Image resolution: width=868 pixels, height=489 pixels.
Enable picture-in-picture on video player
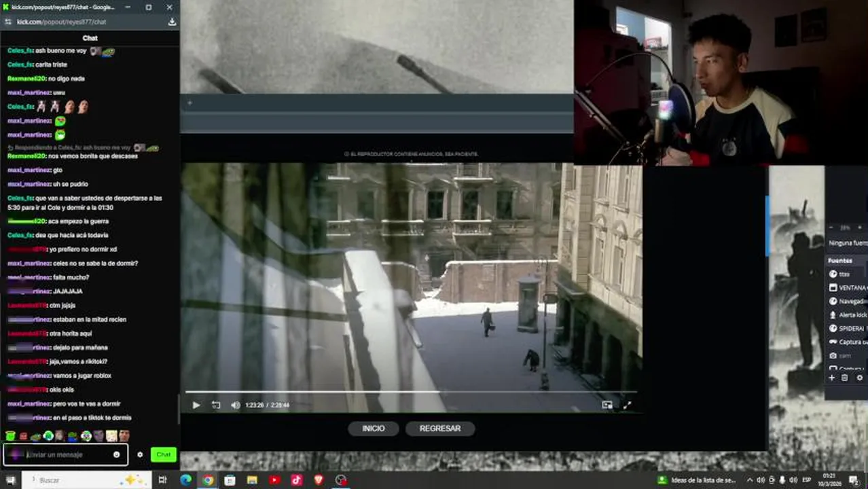pos(607,405)
